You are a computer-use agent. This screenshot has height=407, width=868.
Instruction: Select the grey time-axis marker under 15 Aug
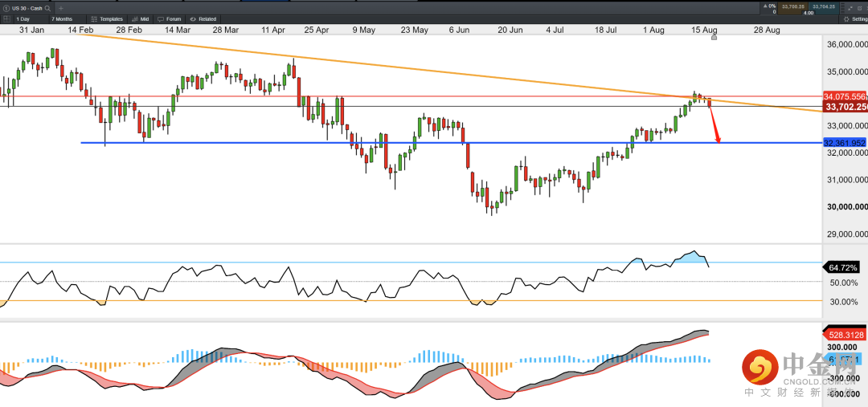714,37
